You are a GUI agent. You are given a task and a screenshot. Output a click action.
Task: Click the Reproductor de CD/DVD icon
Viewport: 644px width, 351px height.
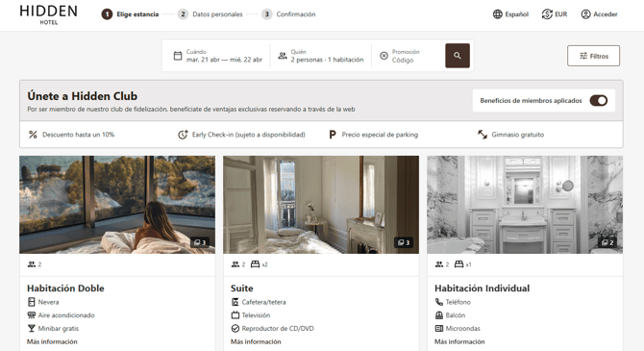pos(235,328)
